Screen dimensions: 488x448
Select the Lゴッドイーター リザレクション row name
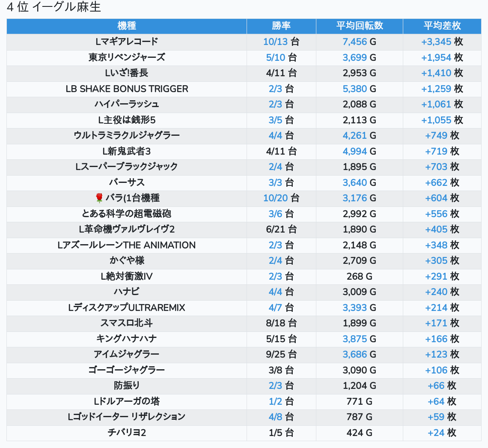pos(127,417)
